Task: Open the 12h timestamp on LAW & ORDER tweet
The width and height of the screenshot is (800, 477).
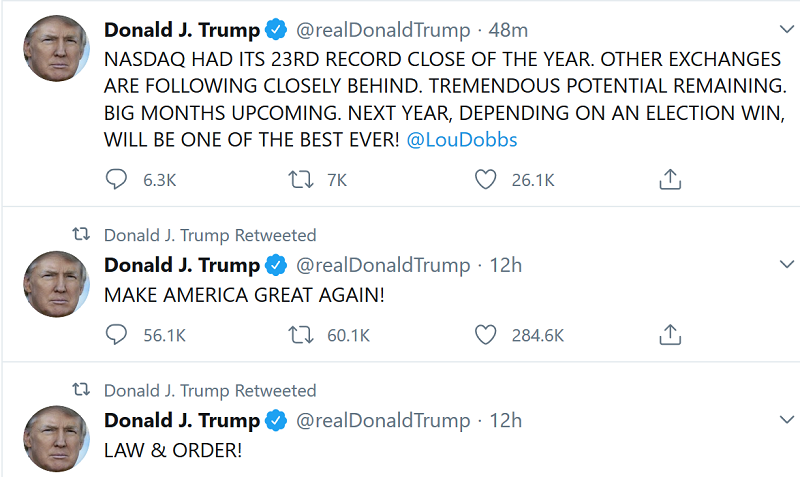Action: (506, 420)
